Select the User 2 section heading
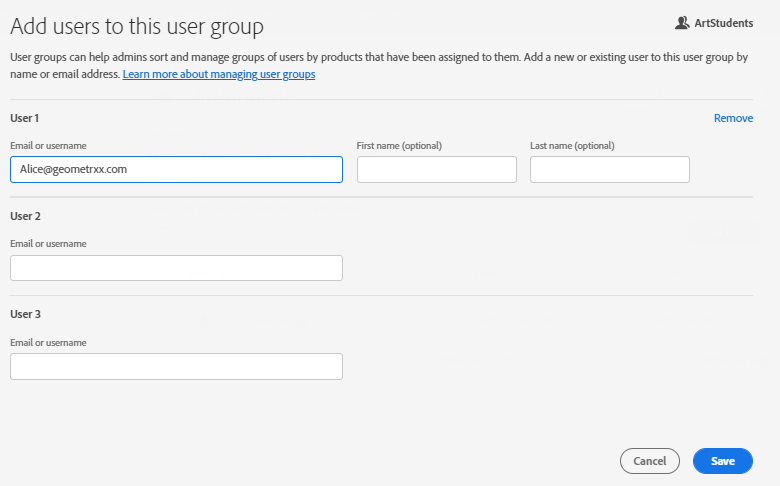The width and height of the screenshot is (780, 486). [x=25, y=216]
